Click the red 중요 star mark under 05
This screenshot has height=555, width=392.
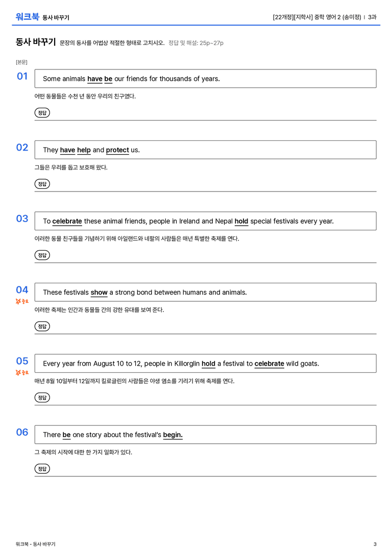(x=22, y=372)
